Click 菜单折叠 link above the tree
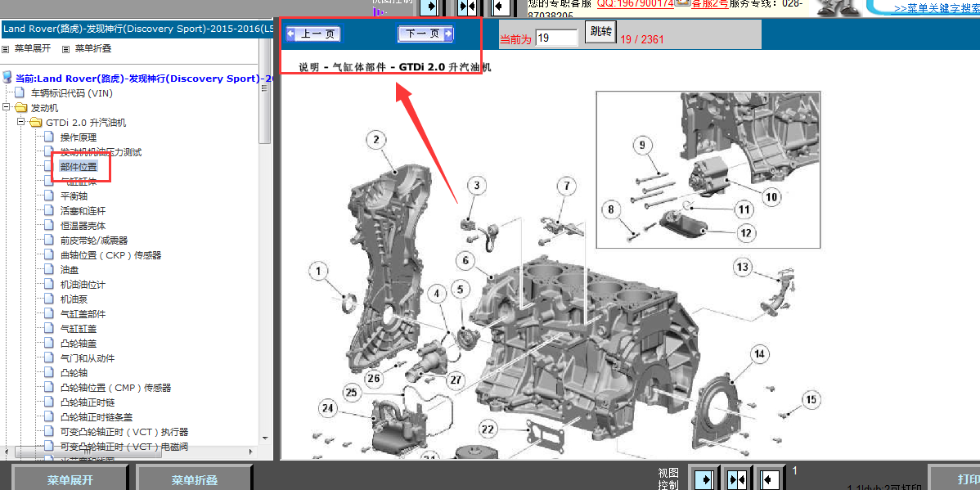Screen dimensions: 980x490 point(93,48)
